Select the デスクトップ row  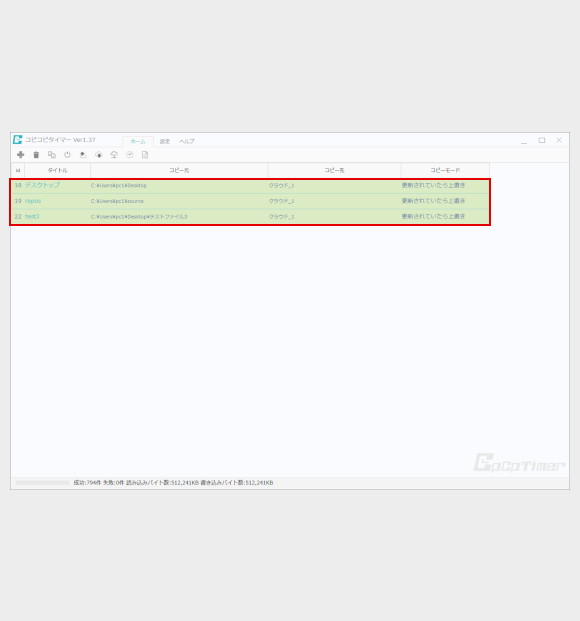250,185
